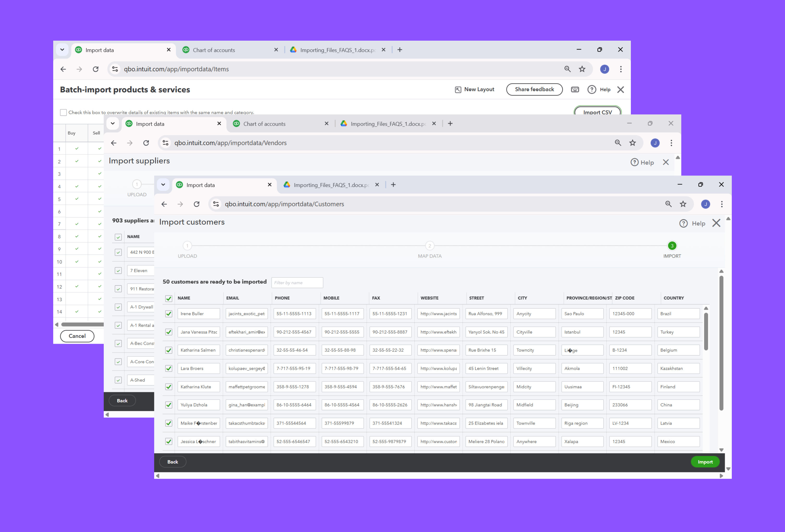Open tab search chevron in Vendors window
The width and height of the screenshot is (785, 532).
tap(113, 124)
